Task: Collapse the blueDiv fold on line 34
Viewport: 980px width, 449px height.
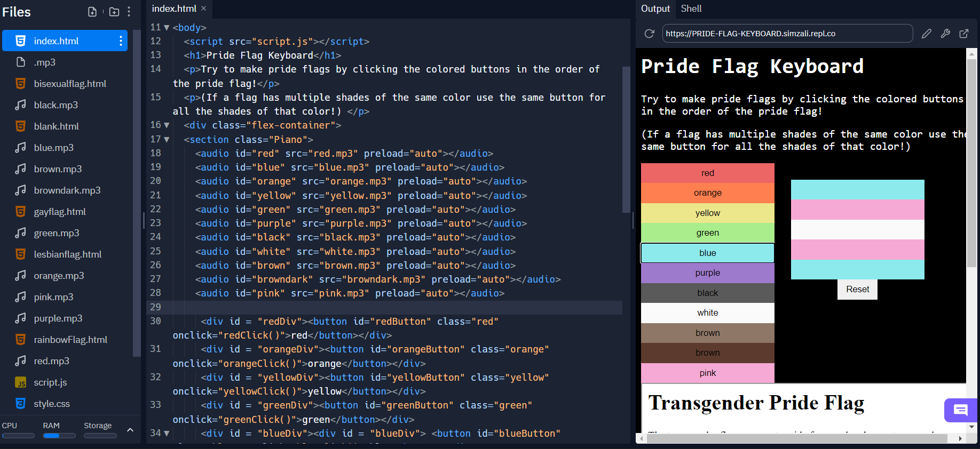Action: 167,434
